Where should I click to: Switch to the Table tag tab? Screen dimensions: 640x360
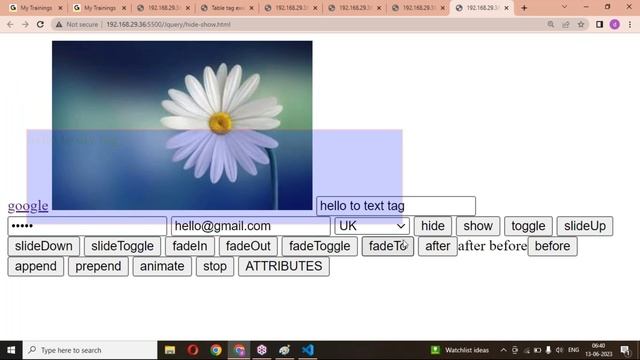click(227, 8)
